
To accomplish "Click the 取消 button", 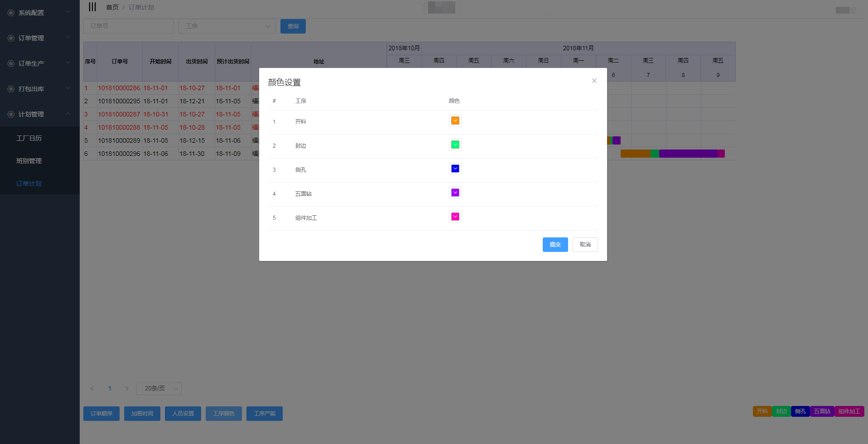I will point(585,245).
